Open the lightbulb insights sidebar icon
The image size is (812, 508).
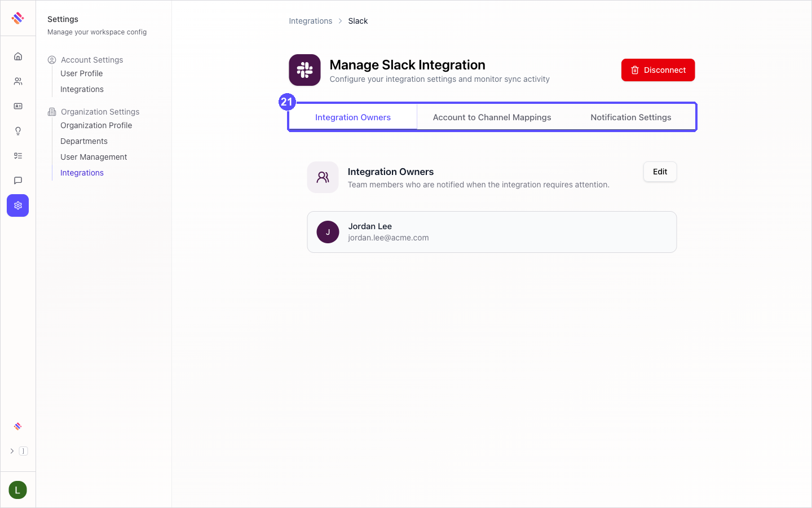coord(18,131)
